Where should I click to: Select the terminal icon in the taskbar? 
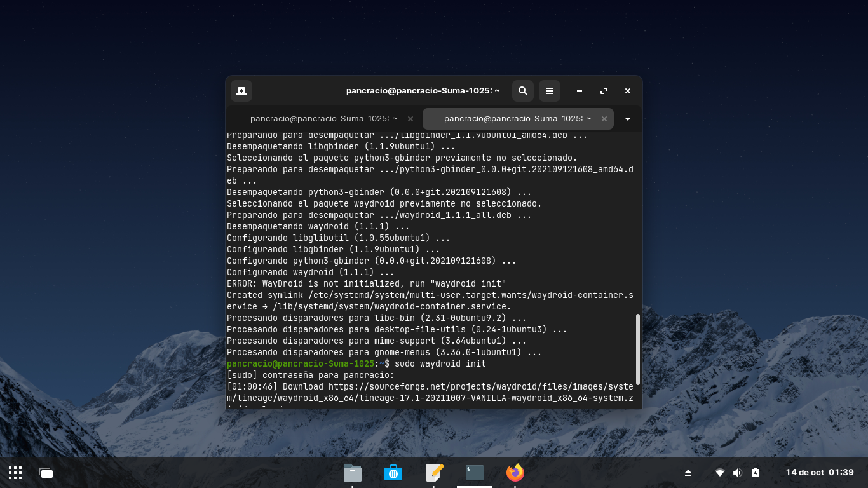click(474, 473)
